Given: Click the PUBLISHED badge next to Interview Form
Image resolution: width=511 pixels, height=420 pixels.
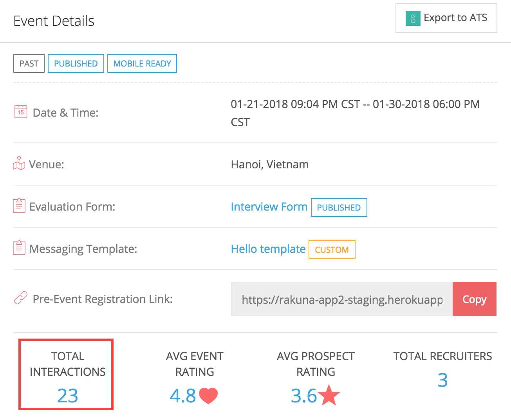Looking at the screenshot, I should point(339,207).
